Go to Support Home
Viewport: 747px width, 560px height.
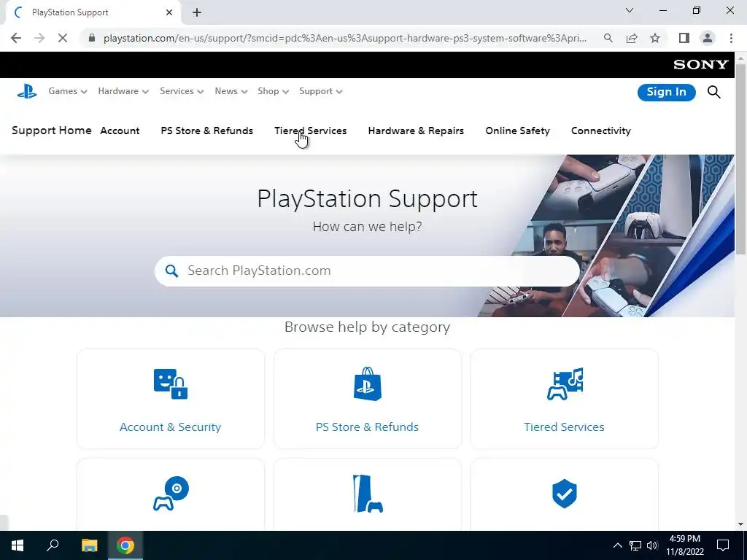52,131
